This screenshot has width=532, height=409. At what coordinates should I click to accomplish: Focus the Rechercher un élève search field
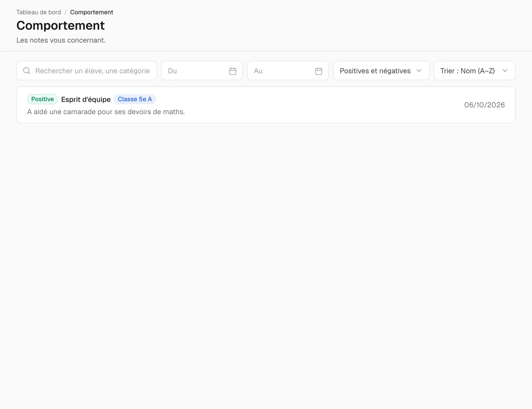point(87,71)
